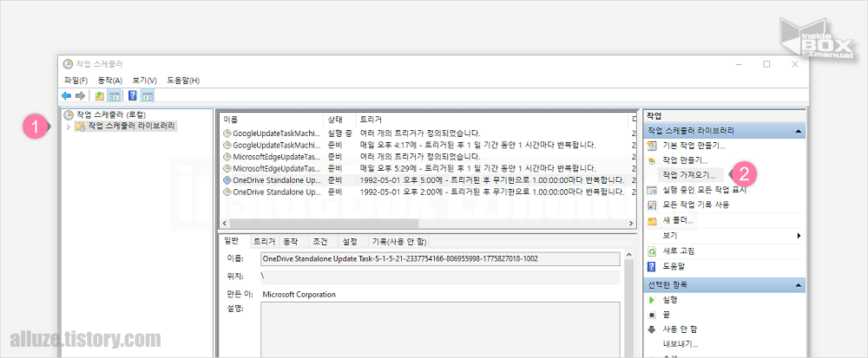
Task: Select the MicrosoftEdgeUpdateTas row triggered 오후 5:29
Action: coord(427,168)
